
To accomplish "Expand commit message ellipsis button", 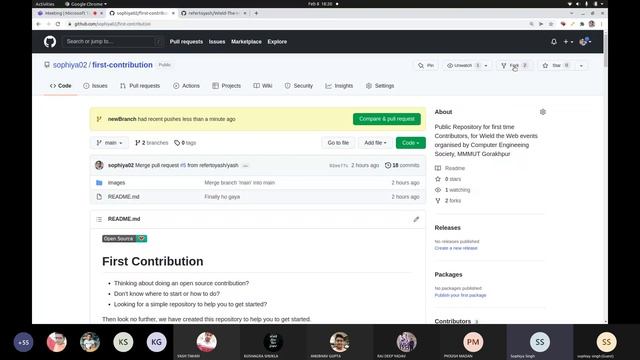I will coord(245,166).
